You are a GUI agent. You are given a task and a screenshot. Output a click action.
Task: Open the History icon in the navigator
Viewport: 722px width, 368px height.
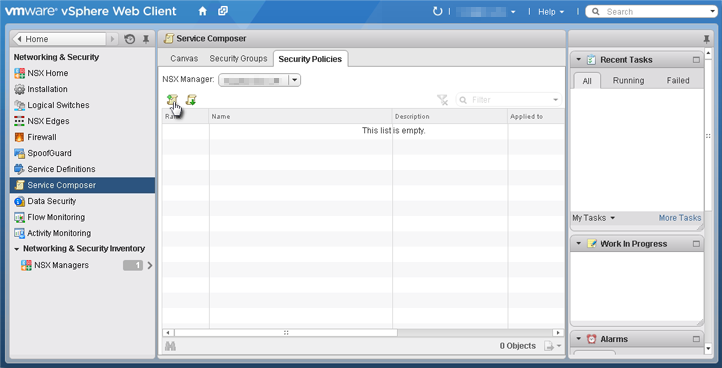tap(130, 39)
